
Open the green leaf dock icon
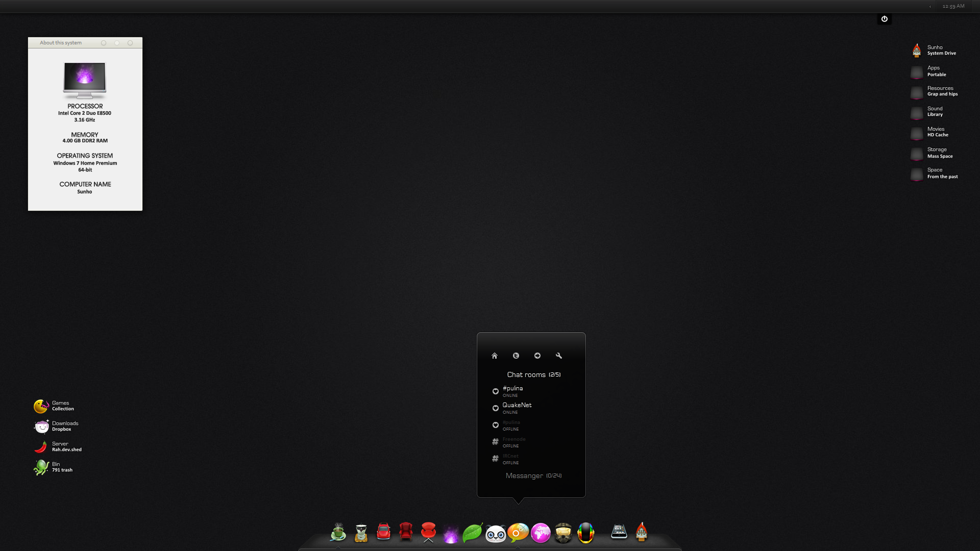coord(473,533)
